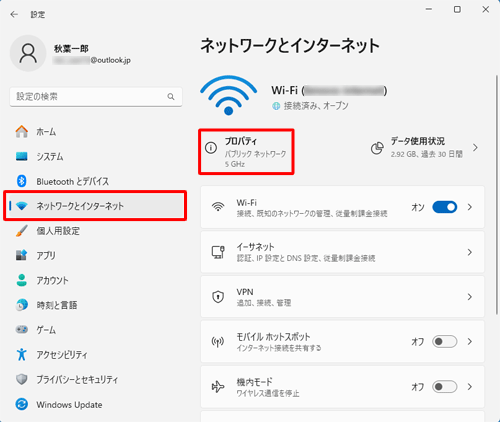The height and width of the screenshot is (422, 500).
Task: Select システム in the sidebar
Action: tap(96, 156)
